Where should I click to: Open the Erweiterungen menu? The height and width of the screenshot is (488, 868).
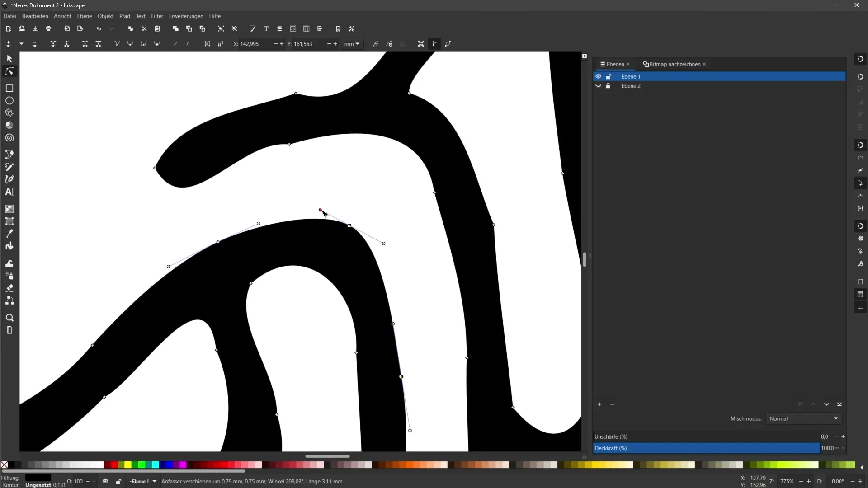(x=185, y=16)
